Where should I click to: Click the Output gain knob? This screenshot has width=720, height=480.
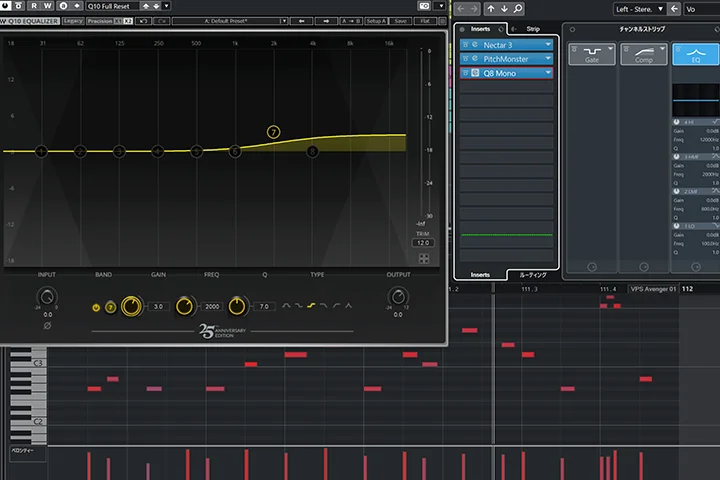pyautogui.click(x=398, y=297)
